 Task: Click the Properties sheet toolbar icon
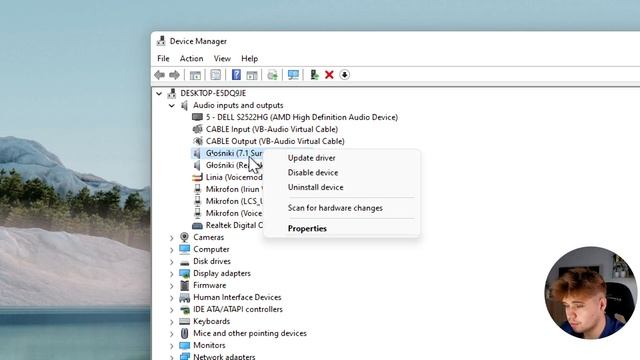coord(216,75)
